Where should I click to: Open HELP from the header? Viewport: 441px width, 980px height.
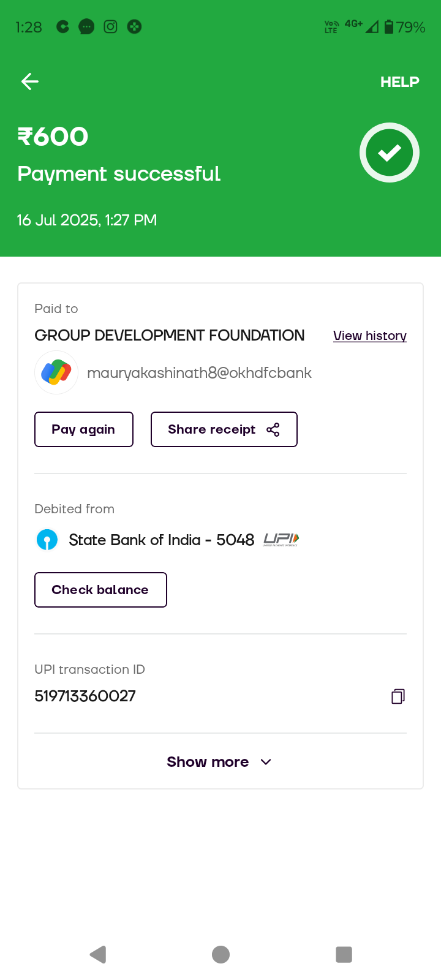[x=399, y=82]
